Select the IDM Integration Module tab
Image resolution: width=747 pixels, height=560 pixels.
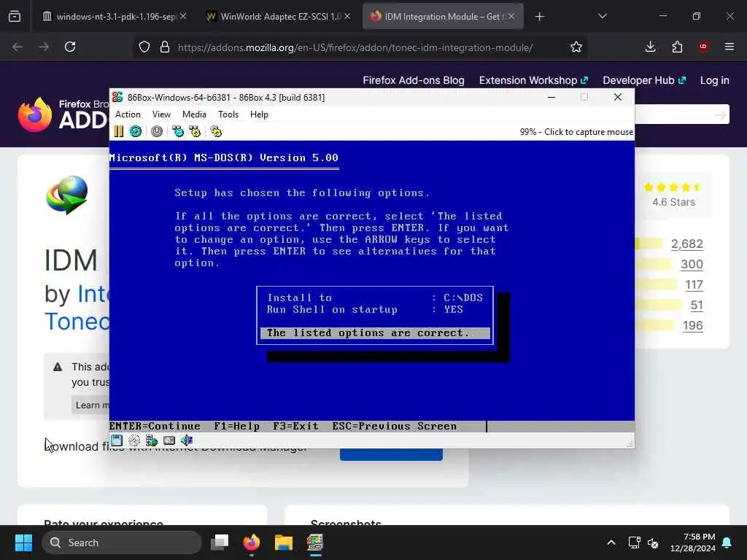(x=443, y=16)
